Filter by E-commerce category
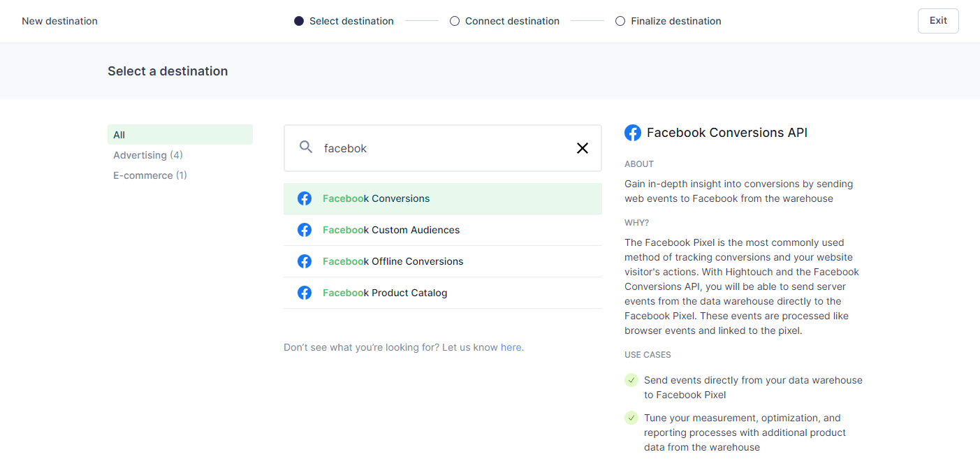This screenshot has height=459, width=980. click(x=150, y=175)
